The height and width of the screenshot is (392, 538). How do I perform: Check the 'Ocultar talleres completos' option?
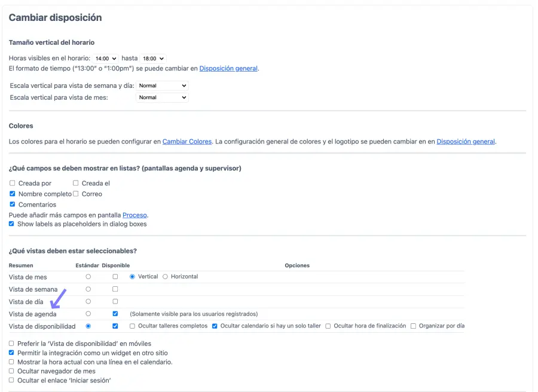(x=132, y=326)
